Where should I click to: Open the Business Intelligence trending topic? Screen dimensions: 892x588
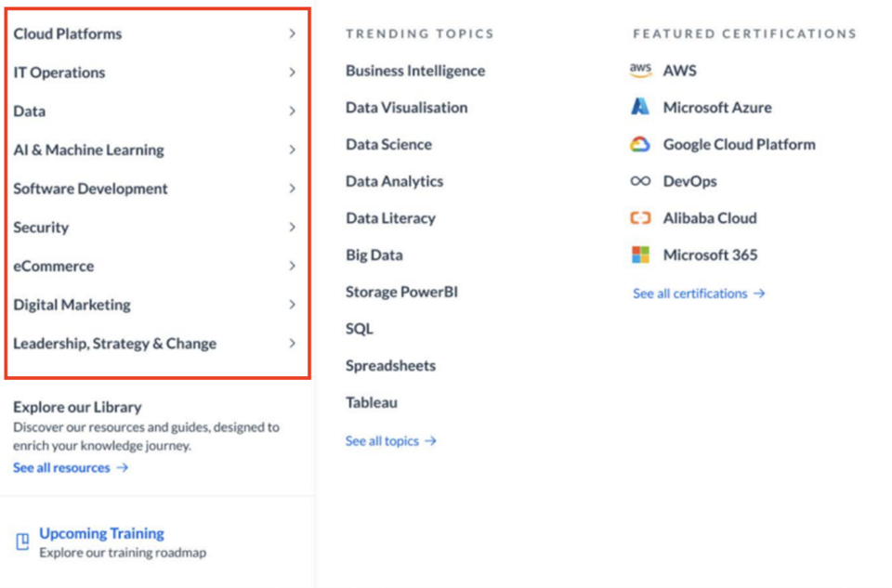point(415,71)
